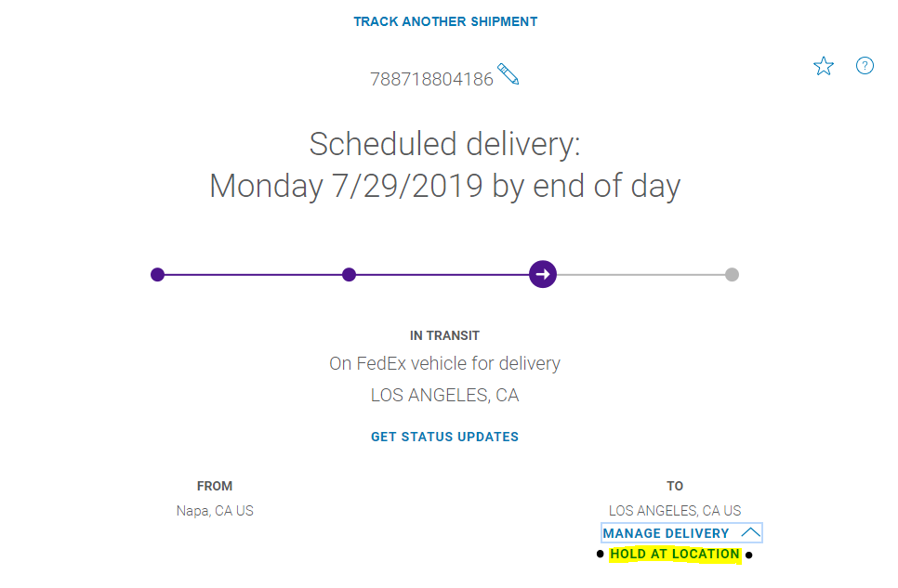Click the second purple progress dot
This screenshot has height=588, width=898.
tap(349, 275)
